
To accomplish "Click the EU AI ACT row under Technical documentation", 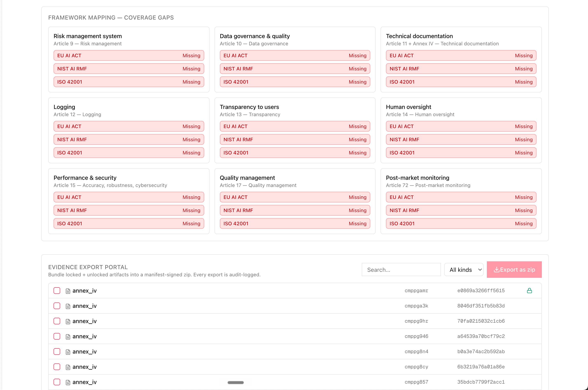I will (x=461, y=55).
